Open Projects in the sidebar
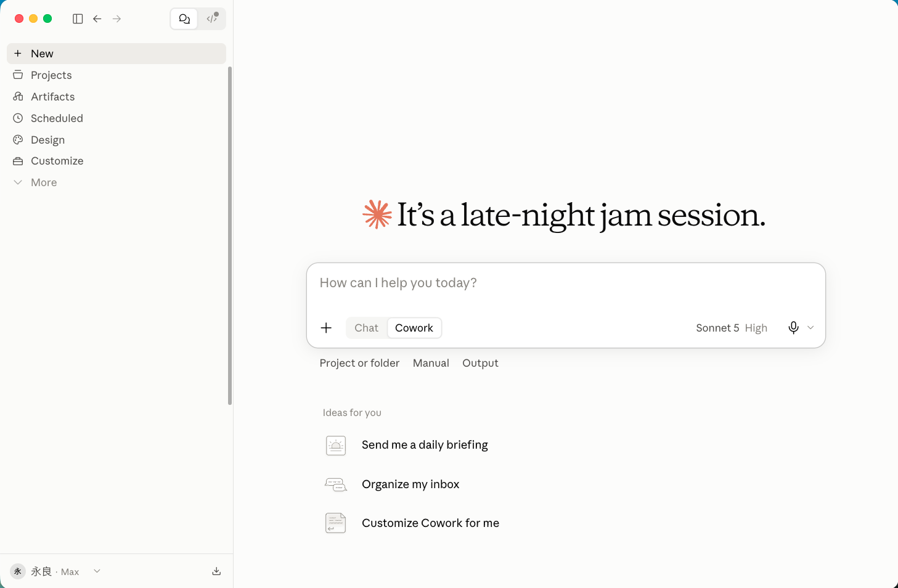The image size is (898, 588). coord(116,75)
